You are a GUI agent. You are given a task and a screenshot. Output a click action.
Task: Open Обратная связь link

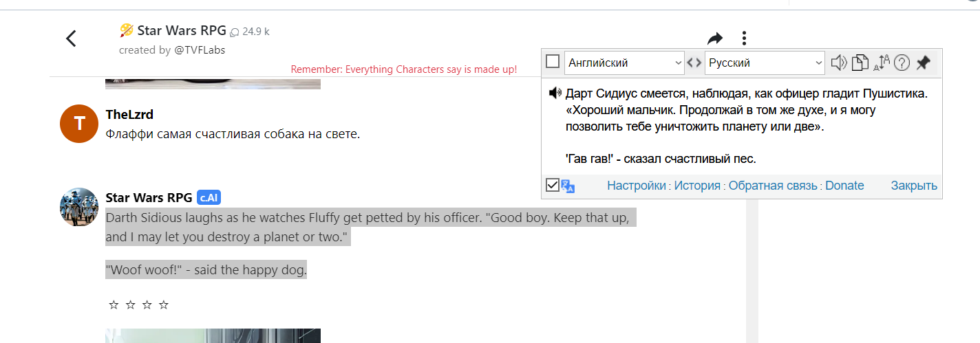coord(773,186)
